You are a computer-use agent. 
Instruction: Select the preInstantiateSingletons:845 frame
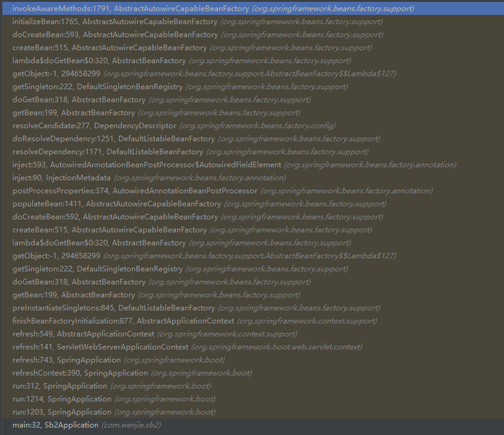click(x=253, y=308)
